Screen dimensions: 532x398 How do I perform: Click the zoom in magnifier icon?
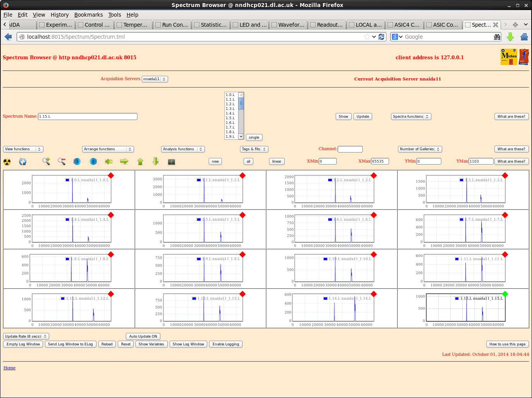46,161
